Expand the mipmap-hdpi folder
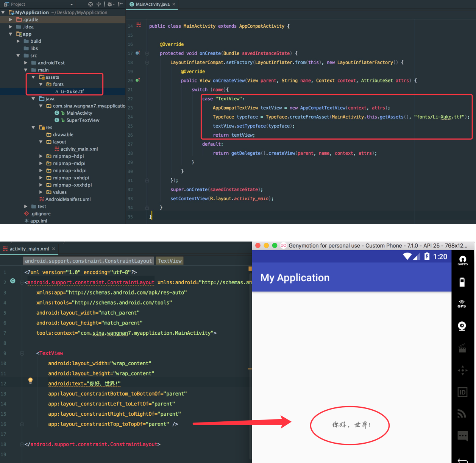476x463 pixels. click(41, 156)
